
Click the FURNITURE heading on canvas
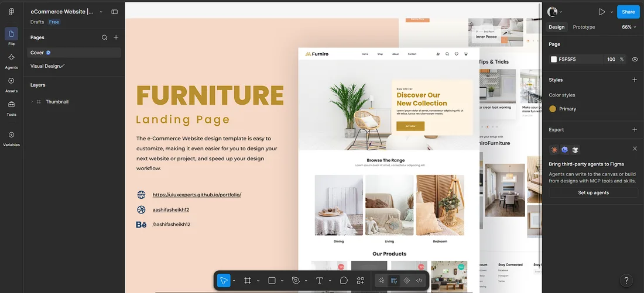coord(210,95)
